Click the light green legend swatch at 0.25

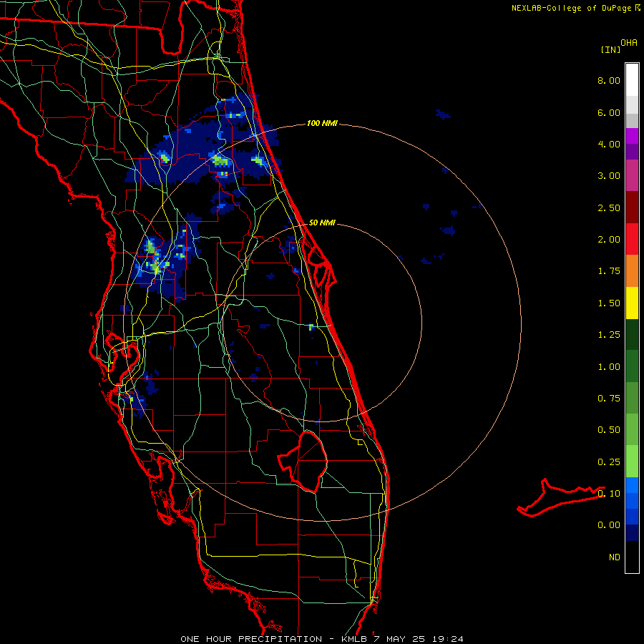[x=632, y=462]
